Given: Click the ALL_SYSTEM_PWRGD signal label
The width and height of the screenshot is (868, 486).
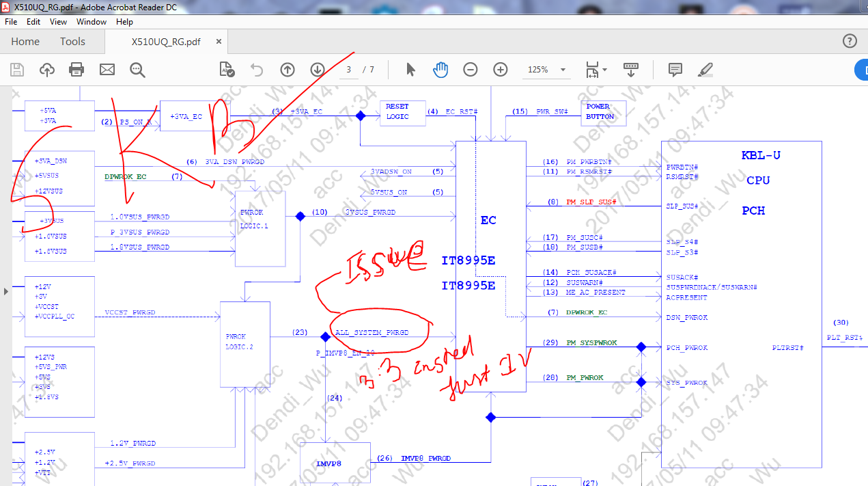Looking at the screenshot, I should tap(372, 332).
